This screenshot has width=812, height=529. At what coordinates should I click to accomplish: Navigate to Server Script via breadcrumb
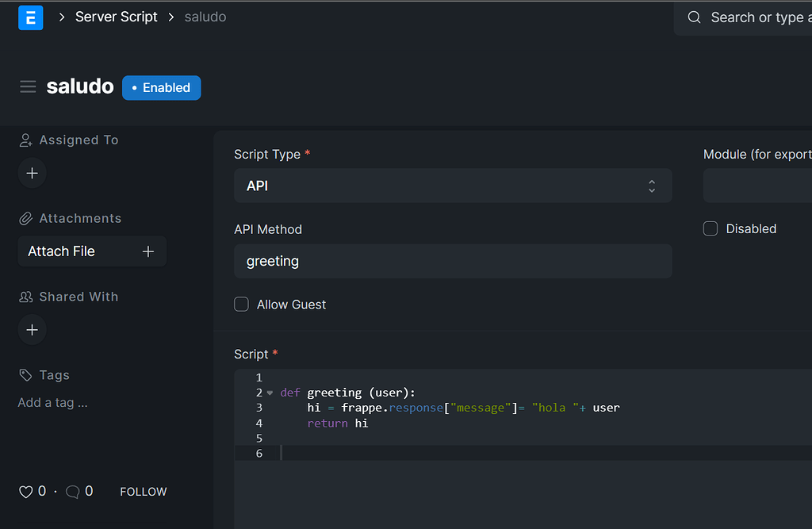point(116,17)
